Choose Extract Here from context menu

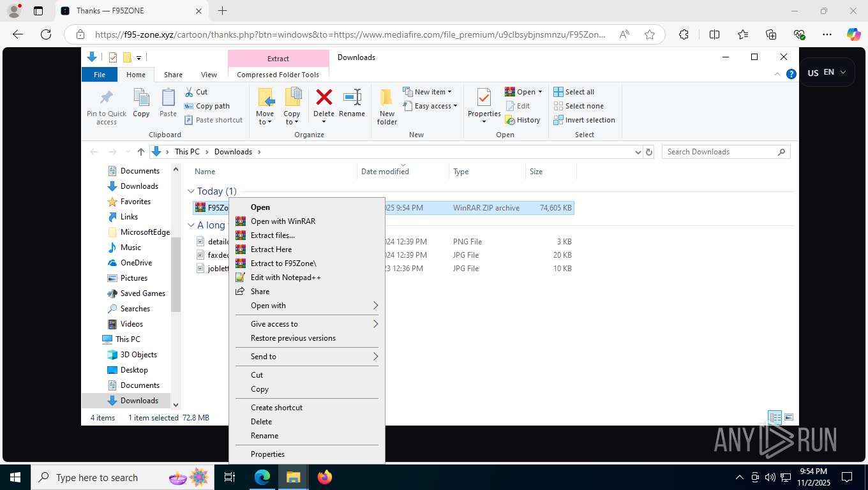pyautogui.click(x=307, y=249)
